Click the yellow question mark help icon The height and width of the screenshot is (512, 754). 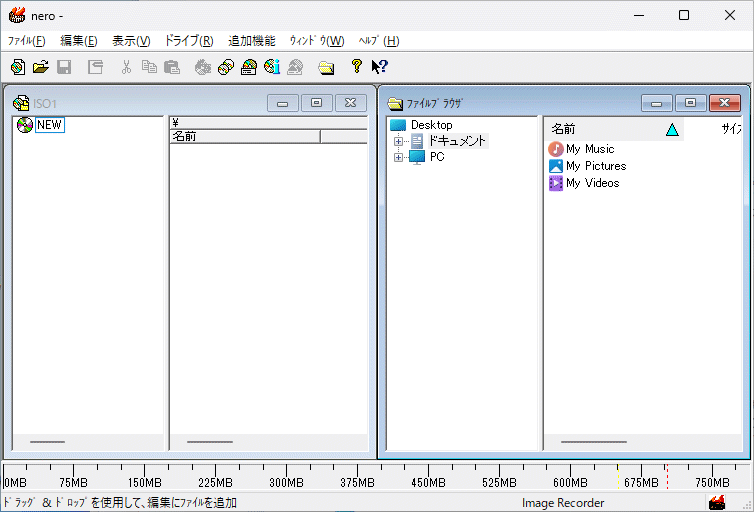pyautogui.click(x=356, y=67)
